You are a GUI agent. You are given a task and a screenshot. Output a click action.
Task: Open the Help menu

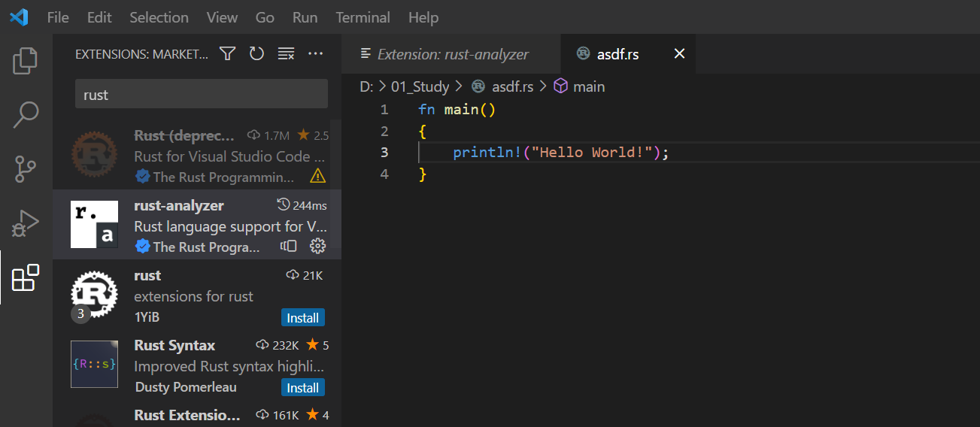pos(423,17)
